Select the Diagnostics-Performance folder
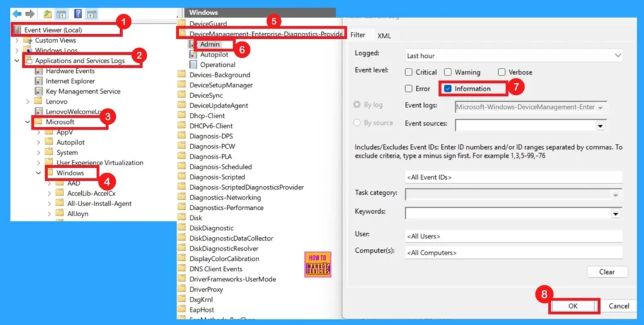The height and width of the screenshot is (325, 644). click(x=226, y=207)
